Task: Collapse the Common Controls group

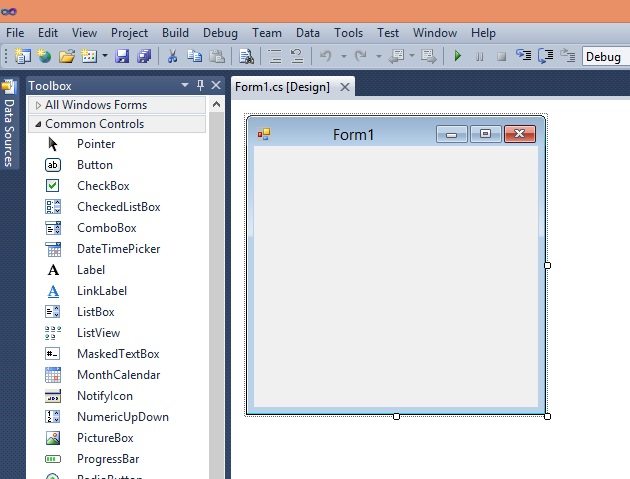Action: pyautogui.click(x=117, y=124)
